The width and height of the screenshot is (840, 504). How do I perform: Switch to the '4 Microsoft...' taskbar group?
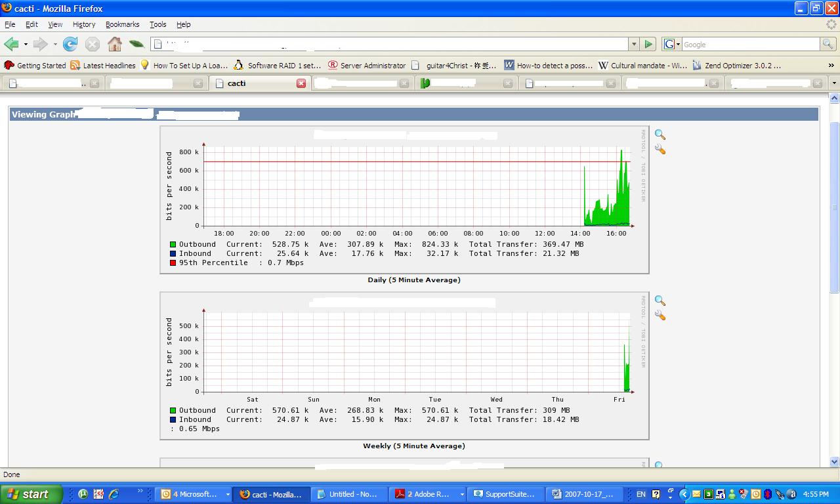click(195, 494)
